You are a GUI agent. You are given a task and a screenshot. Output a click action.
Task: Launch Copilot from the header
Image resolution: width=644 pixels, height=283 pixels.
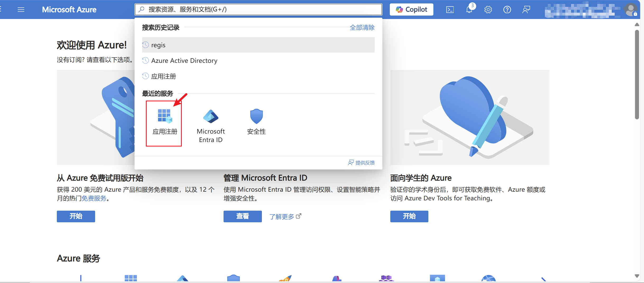(411, 10)
